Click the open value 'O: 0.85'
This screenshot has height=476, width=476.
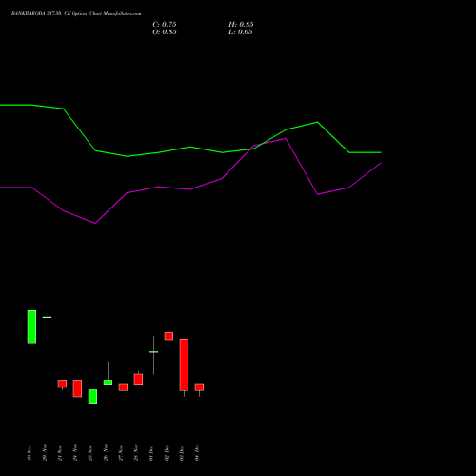pos(165,32)
